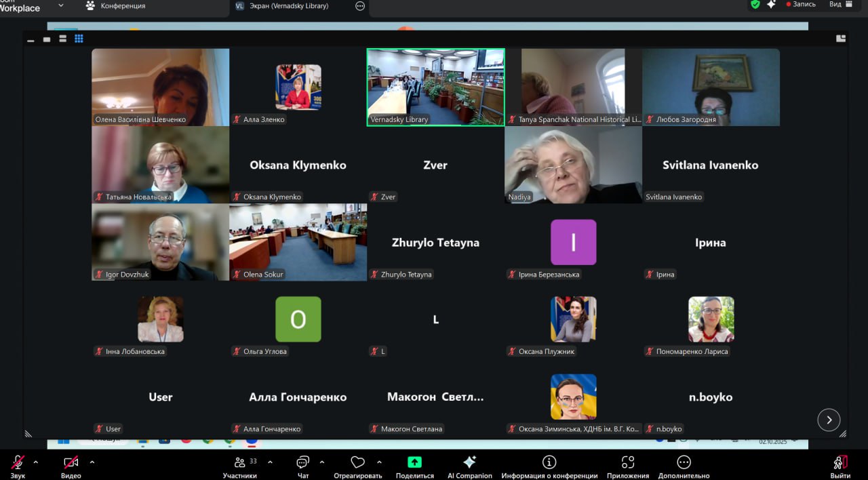The image size is (868, 480).
Task: Go to next page of participants
Action: pos(829,420)
